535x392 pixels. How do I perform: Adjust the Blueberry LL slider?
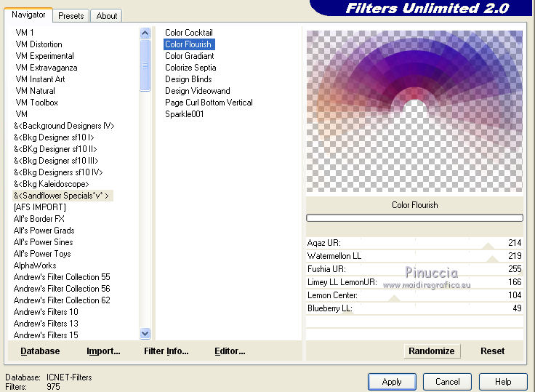(414, 308)
